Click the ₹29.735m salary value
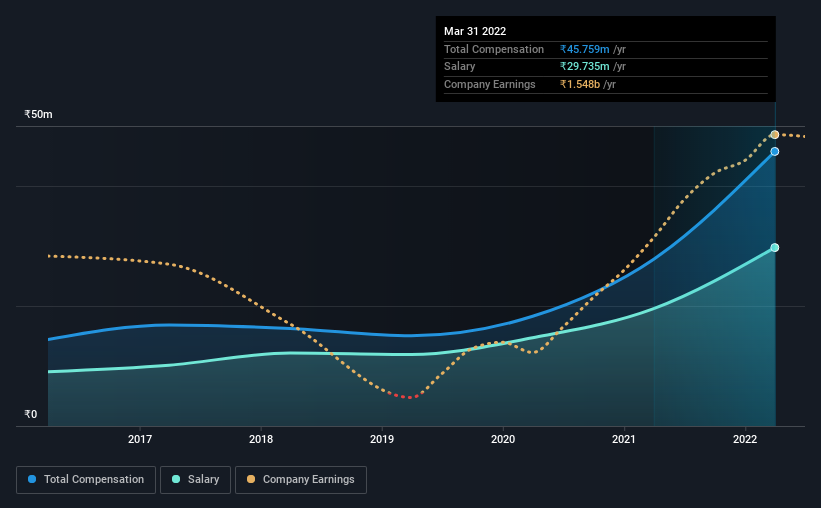 click(584, 67)
